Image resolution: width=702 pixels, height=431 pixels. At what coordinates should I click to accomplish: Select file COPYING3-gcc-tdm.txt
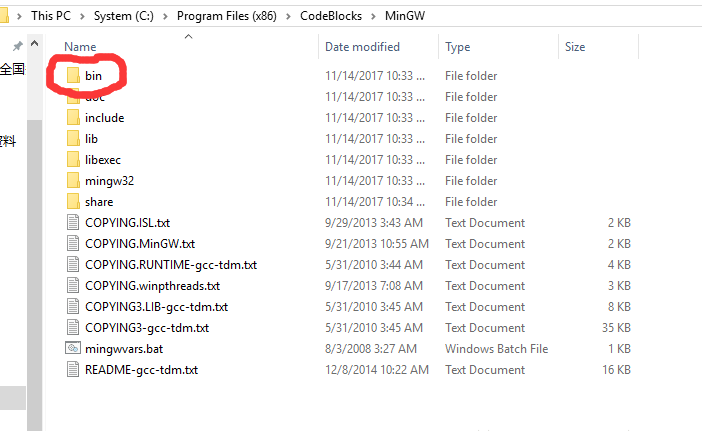click(147, 328)
